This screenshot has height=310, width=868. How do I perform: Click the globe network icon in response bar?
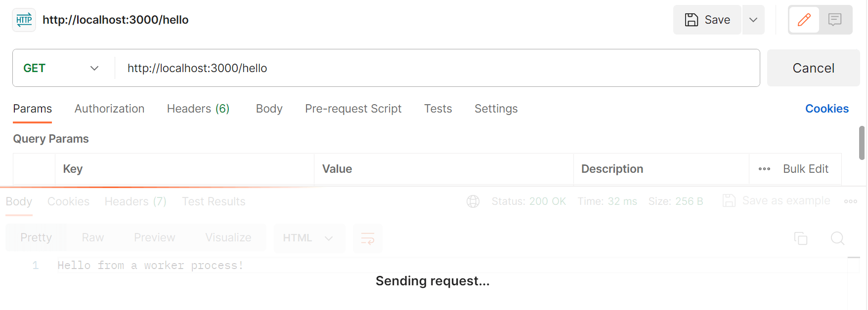click(x=473, y=201)
